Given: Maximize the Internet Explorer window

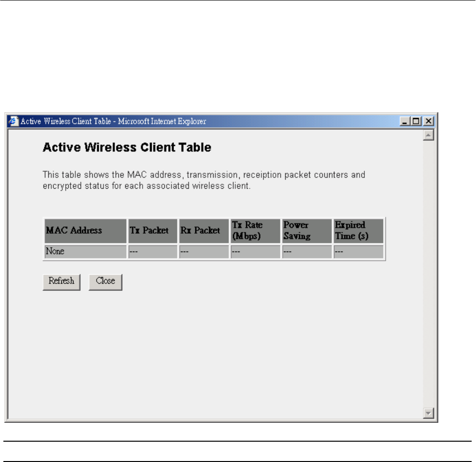Looking at the screenshot, I should pyautogui.click(x=416, y=121).
